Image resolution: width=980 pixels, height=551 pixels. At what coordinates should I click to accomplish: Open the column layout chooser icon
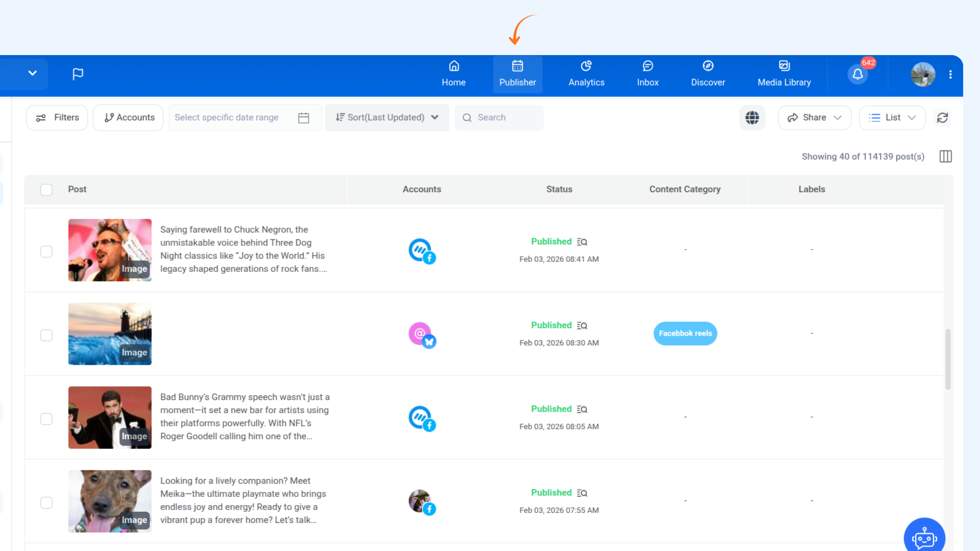(945, 157)
